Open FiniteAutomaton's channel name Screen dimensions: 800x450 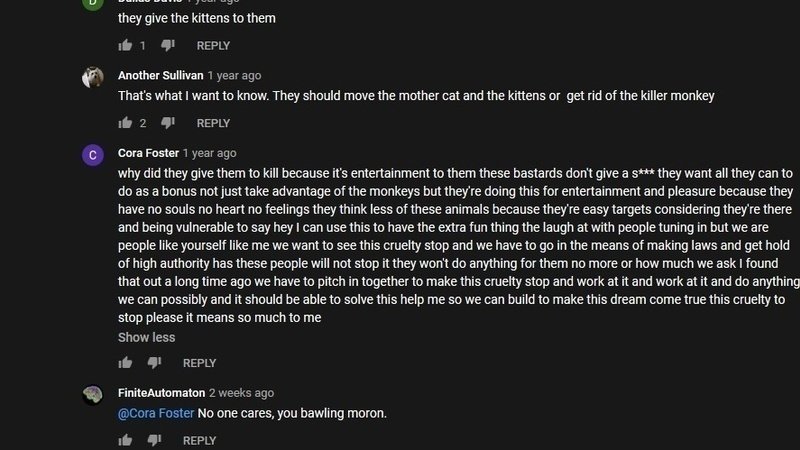160,393
